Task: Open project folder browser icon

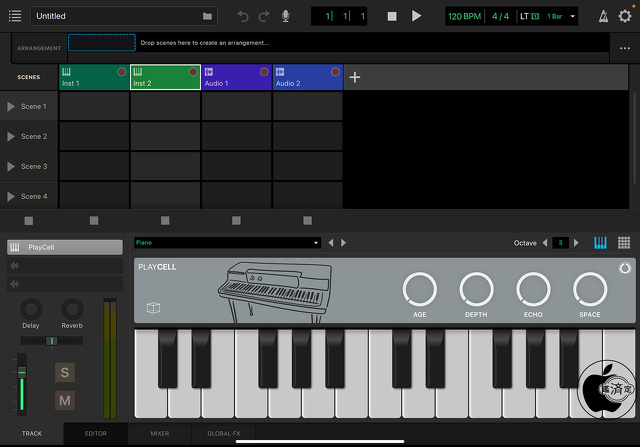Action: pyautogui.click(x=207, y=16)
